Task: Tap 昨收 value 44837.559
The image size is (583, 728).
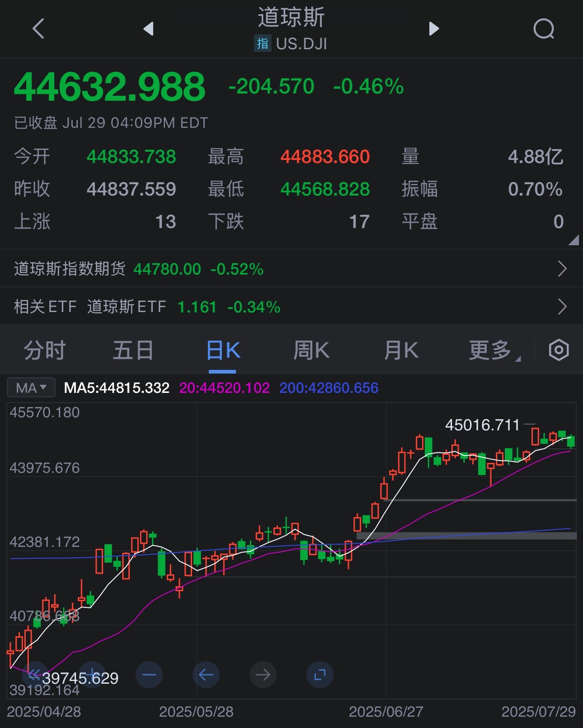Action: 131,189
